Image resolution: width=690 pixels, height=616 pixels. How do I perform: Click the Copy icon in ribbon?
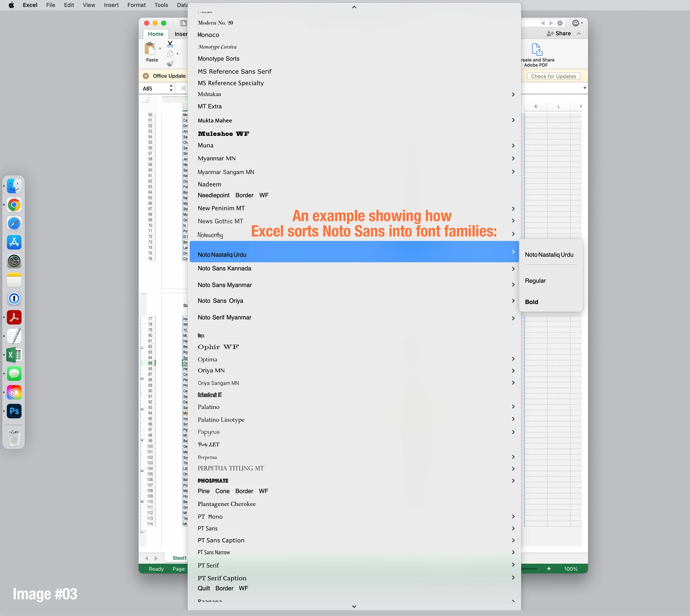point(170,54)
